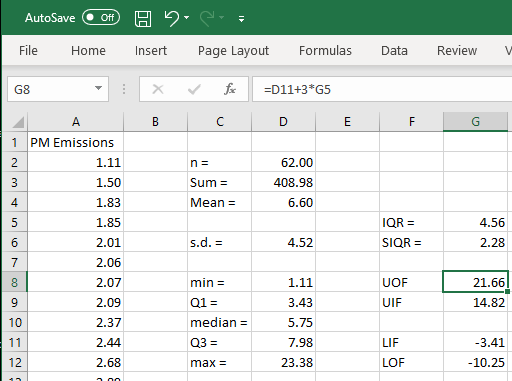Viewport: 512px width, 381px height.
Task: Expand the Undo history dropdown arrow
Action: (x=187, y=17)
